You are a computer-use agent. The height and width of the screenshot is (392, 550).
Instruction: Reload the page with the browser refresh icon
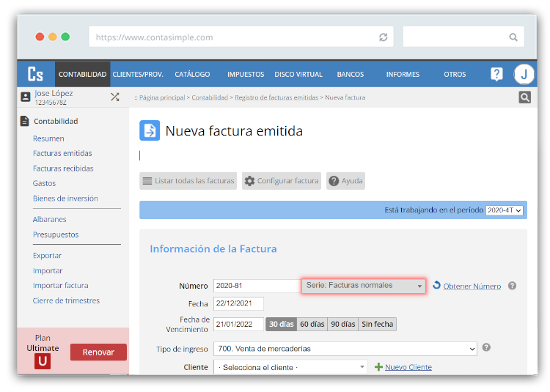click(383, 37)
